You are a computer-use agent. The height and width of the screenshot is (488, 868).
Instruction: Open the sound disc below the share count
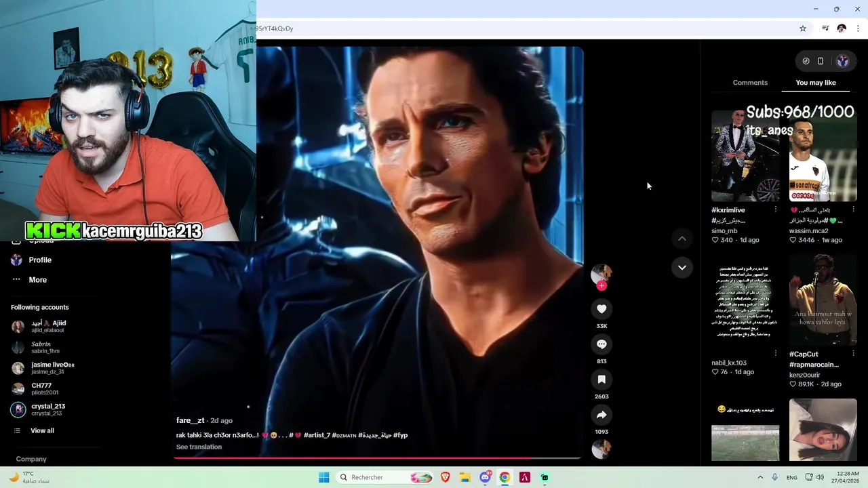[601, 449]
